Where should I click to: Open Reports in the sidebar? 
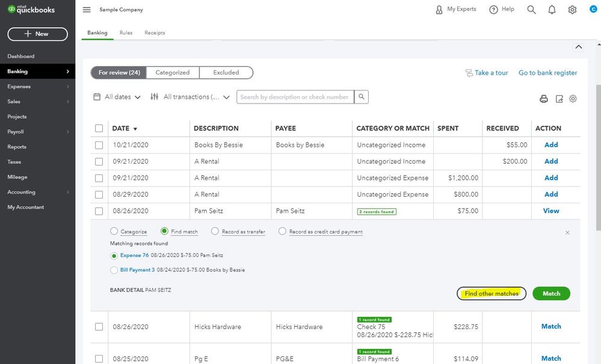(x=17, y=147)
